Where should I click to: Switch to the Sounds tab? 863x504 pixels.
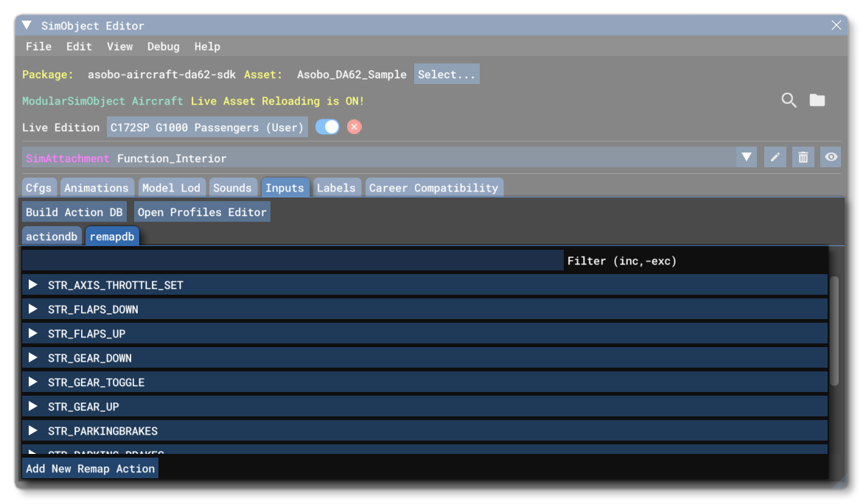click(x=233, y=187)
